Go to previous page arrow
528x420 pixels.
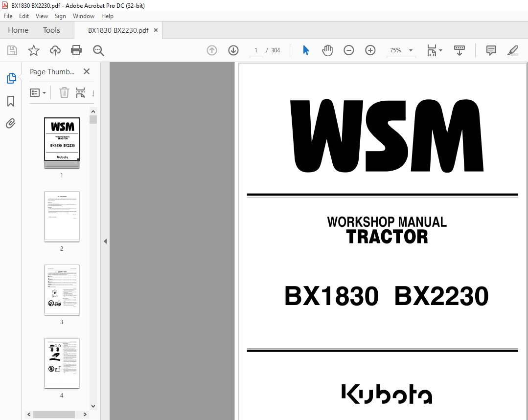(212, 50)
